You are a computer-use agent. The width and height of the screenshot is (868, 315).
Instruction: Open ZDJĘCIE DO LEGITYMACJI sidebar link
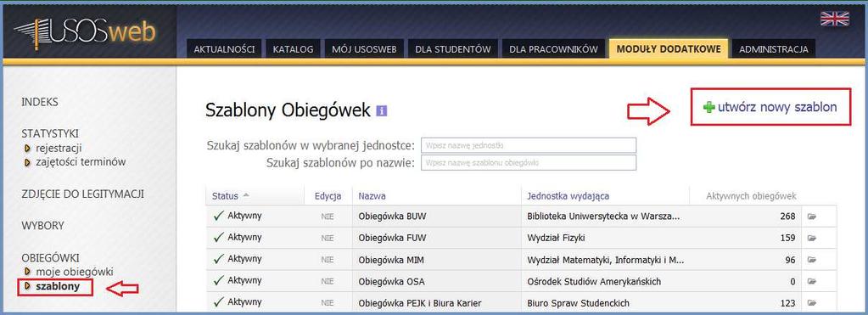[x=82, y=194]
